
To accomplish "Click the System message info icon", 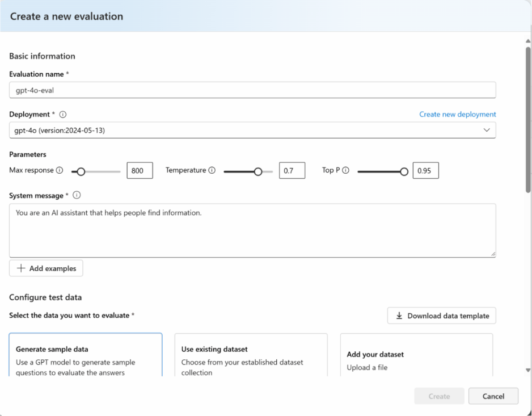I will (77, 195).
